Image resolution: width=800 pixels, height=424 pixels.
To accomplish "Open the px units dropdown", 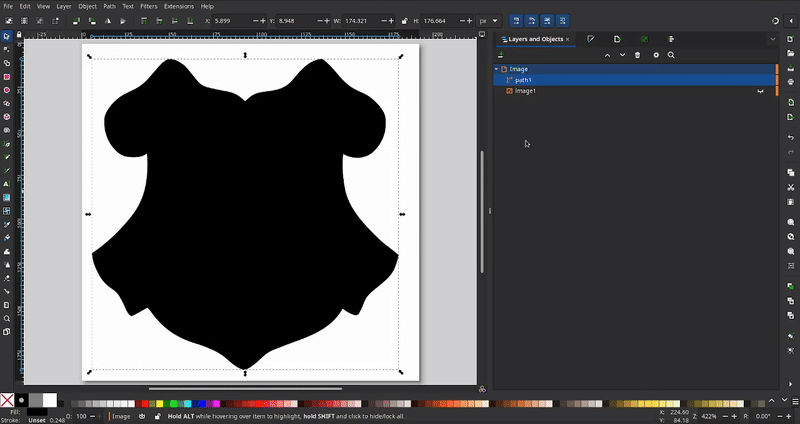I will pos(486,20).
